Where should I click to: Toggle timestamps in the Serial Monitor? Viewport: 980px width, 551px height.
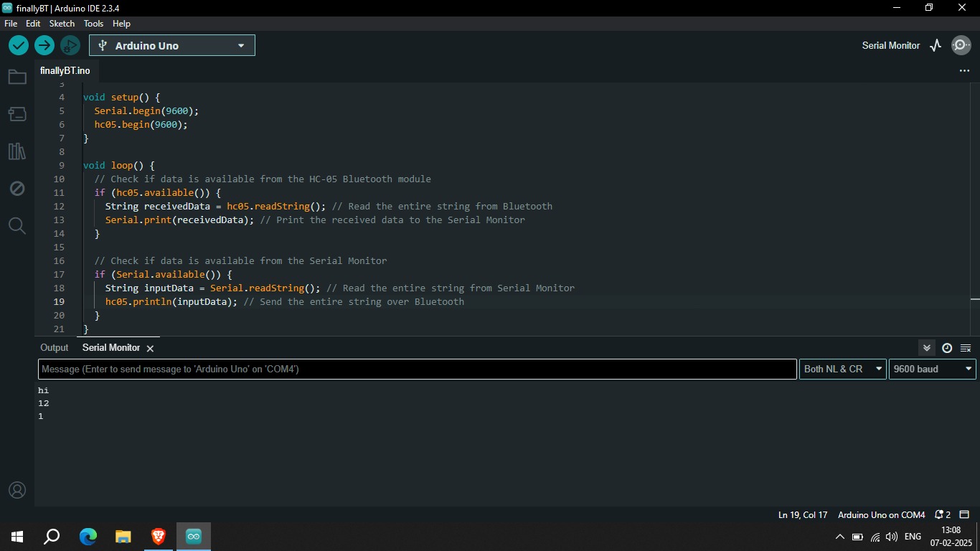tap(947, 347)
